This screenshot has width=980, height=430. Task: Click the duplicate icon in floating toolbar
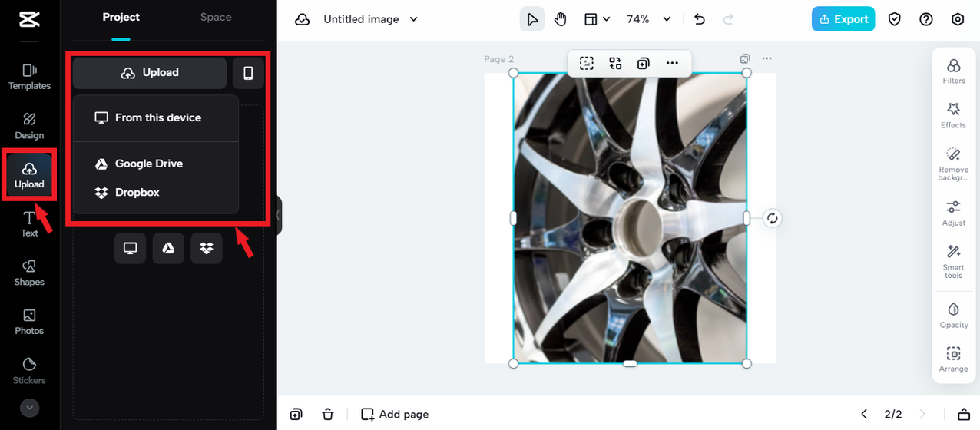tap(644, 63)
